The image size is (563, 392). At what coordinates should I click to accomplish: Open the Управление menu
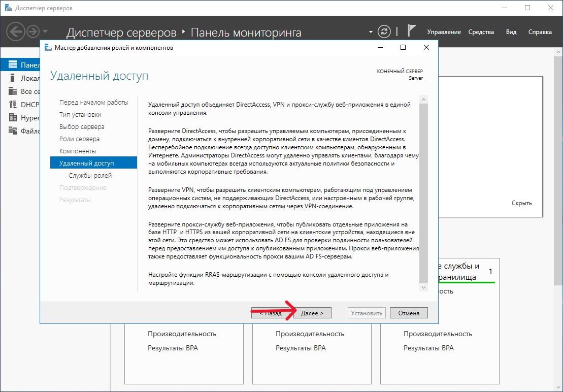pos(444,32)
